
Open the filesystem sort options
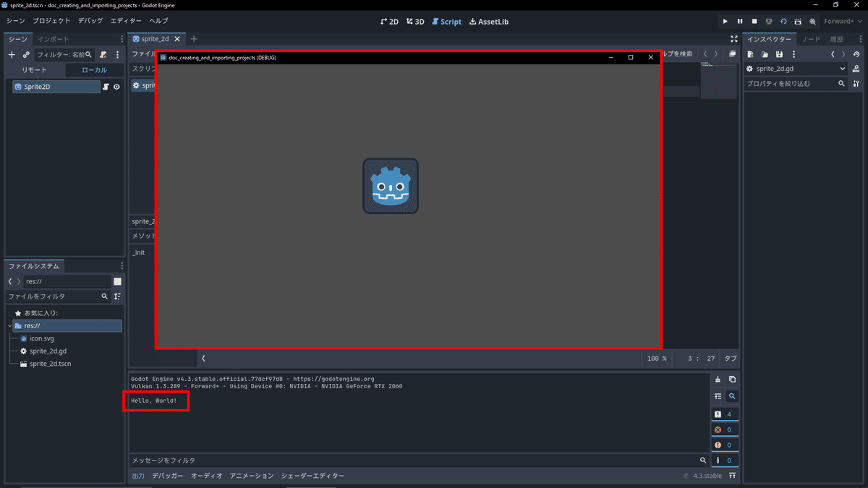(x=117, y=296)
